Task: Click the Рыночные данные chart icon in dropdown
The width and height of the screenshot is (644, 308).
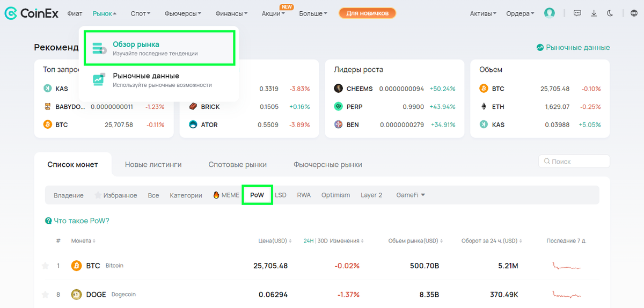Action: [99, 79]
